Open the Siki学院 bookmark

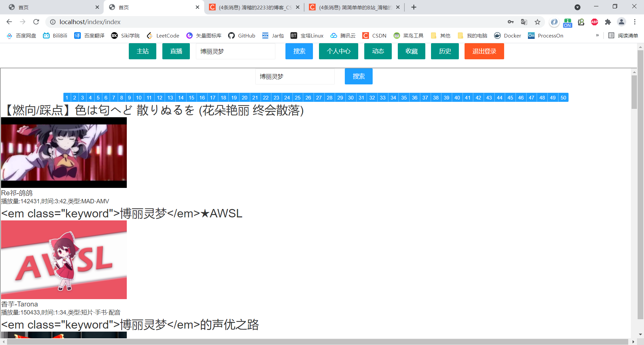125,36
